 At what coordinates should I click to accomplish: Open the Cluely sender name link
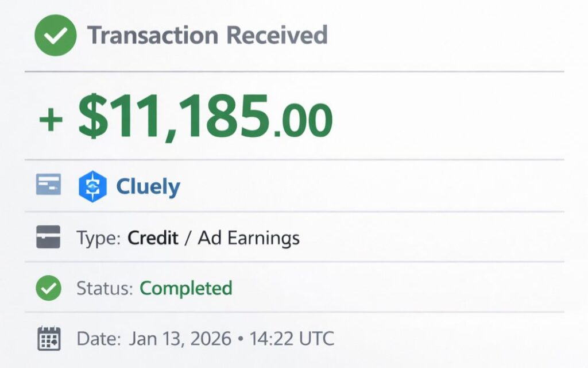coord(148,186)
